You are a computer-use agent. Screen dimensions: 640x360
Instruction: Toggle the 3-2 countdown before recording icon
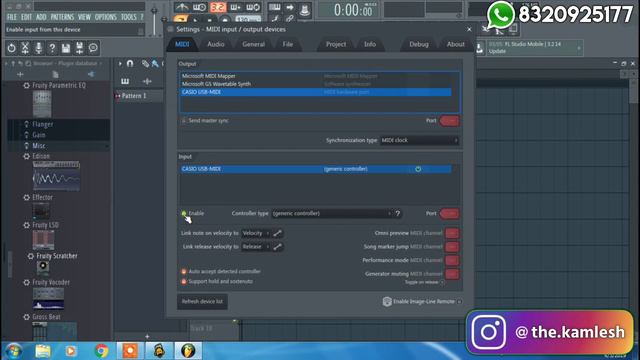click(x=218, y=7)
